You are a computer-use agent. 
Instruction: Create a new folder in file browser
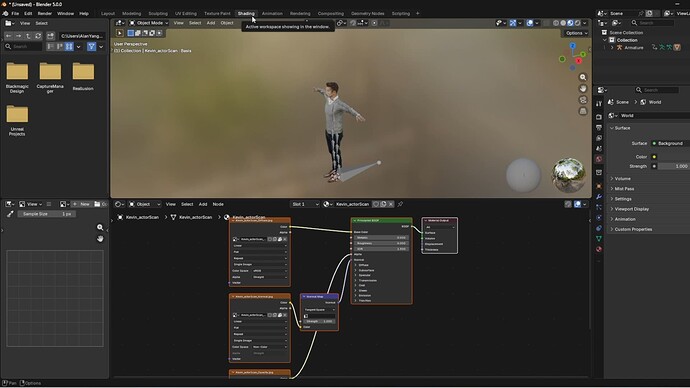(x=50, y=36)
